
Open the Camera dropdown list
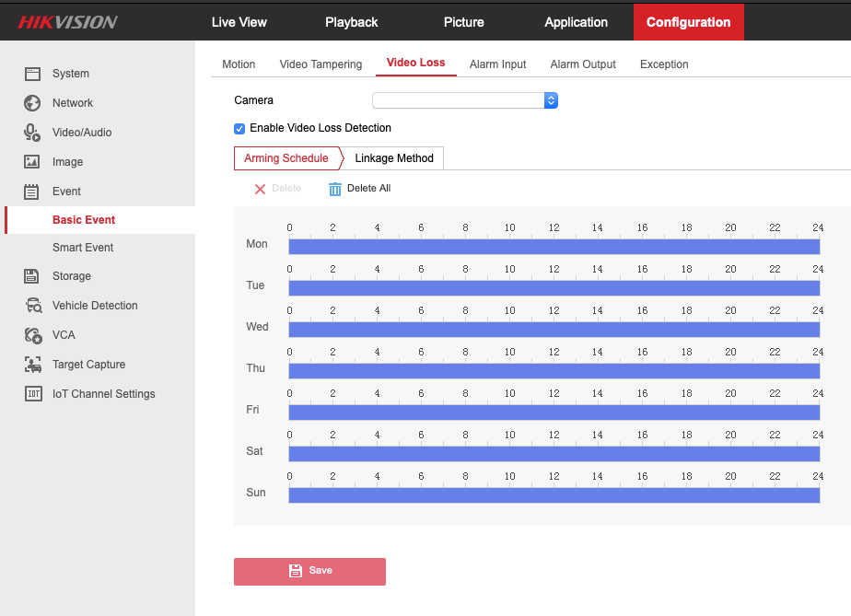[465, 100]
